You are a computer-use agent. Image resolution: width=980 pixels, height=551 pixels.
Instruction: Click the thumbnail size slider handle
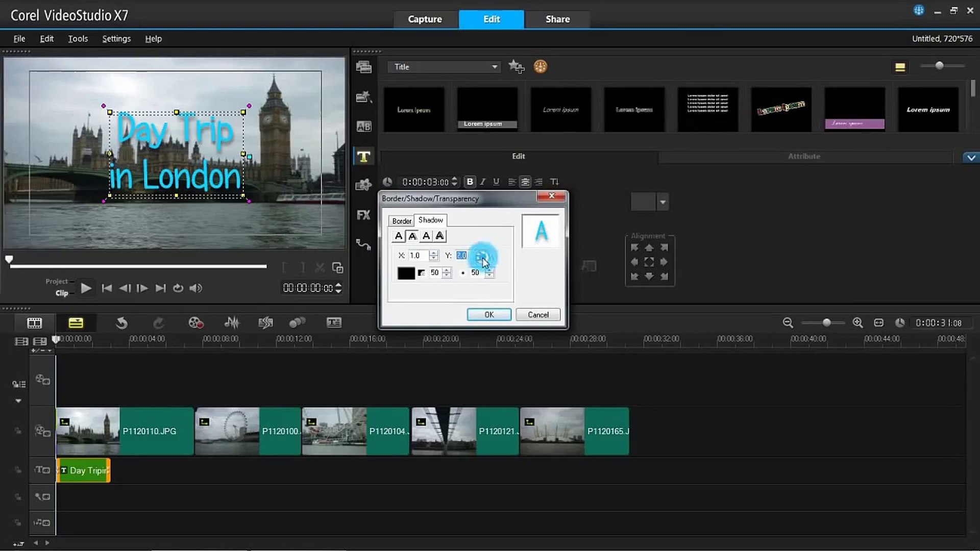[939, 65]
